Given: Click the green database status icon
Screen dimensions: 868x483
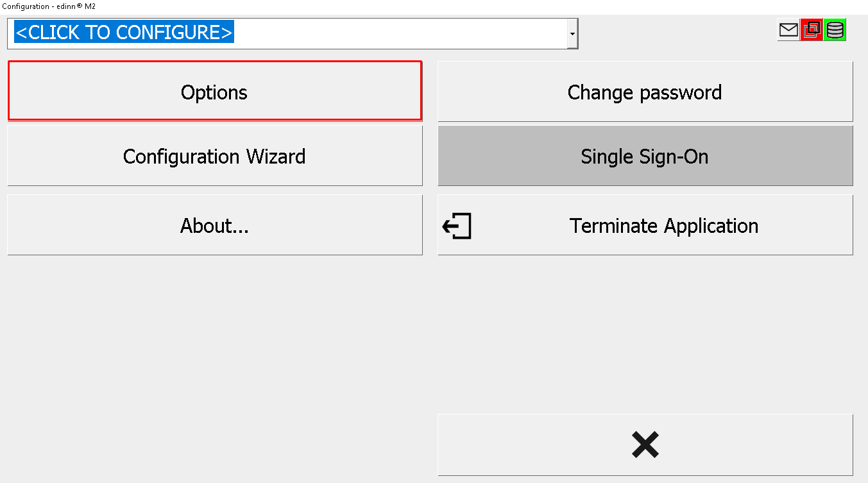Looking at the screenshot, I should (835, 30).
